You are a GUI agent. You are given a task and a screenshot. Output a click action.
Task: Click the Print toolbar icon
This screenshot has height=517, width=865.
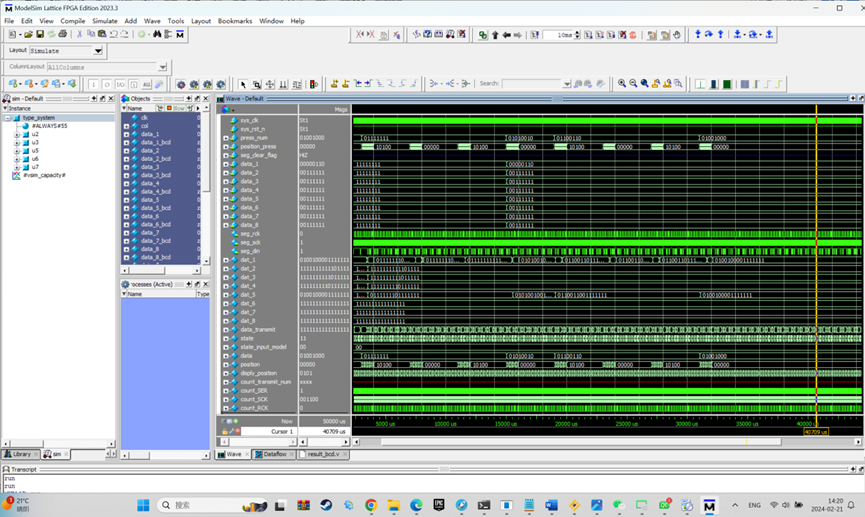point(62,34)
